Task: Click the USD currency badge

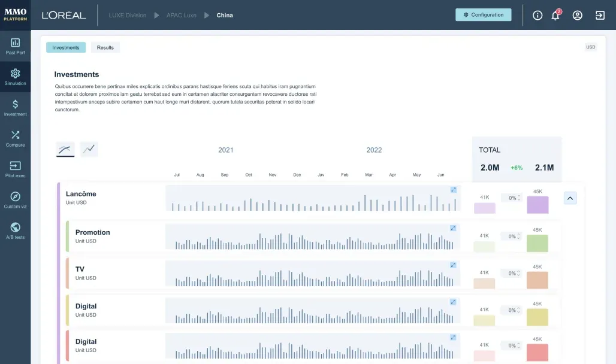Action: (590, 47)
